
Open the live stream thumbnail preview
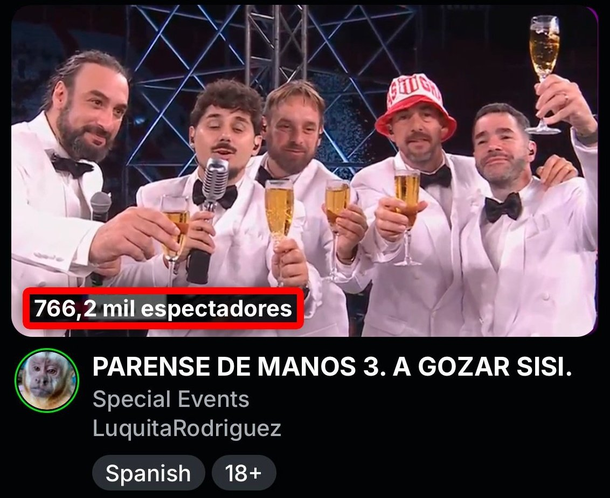click(305, 171)
